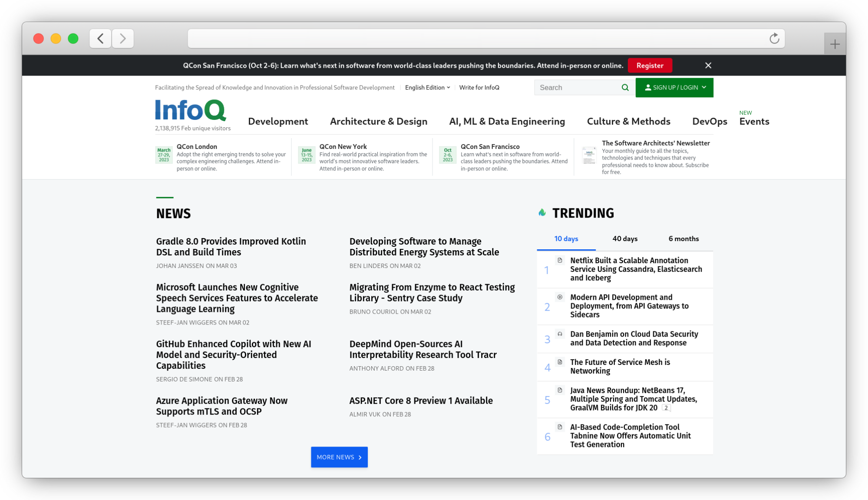Open the Events menu item
Image resolution: width=868 pixels, height=500 pixels.
click(x=754, y=122)
